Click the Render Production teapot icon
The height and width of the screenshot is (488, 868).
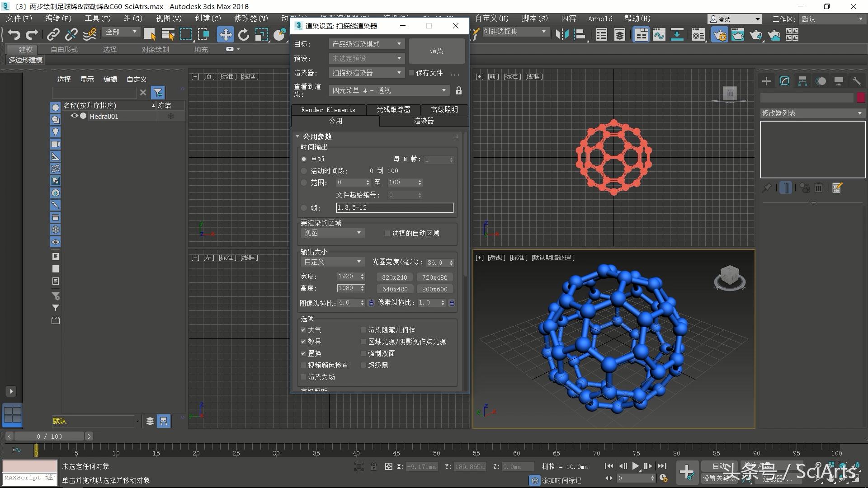click(x=756, y=34)
